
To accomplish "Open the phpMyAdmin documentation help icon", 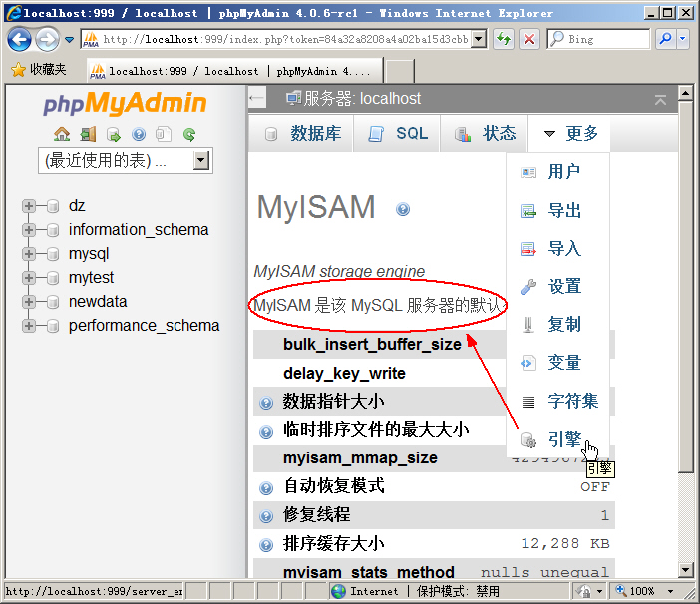I will (139, 134).
